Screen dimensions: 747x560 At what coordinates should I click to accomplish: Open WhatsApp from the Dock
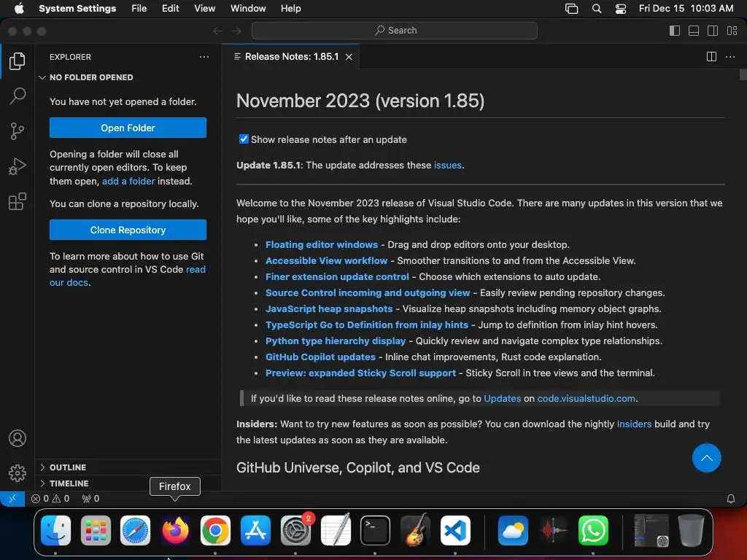click(592, 530)
